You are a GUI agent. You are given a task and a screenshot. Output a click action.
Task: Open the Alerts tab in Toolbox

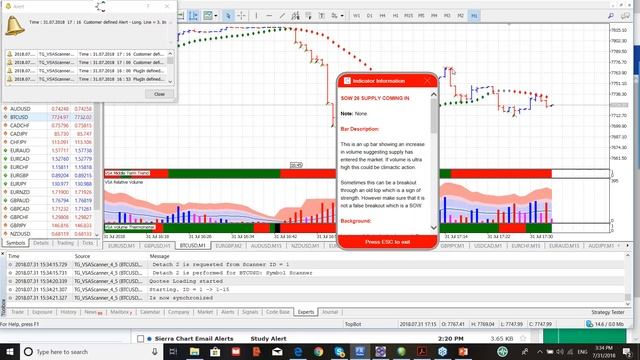point(228,312)
